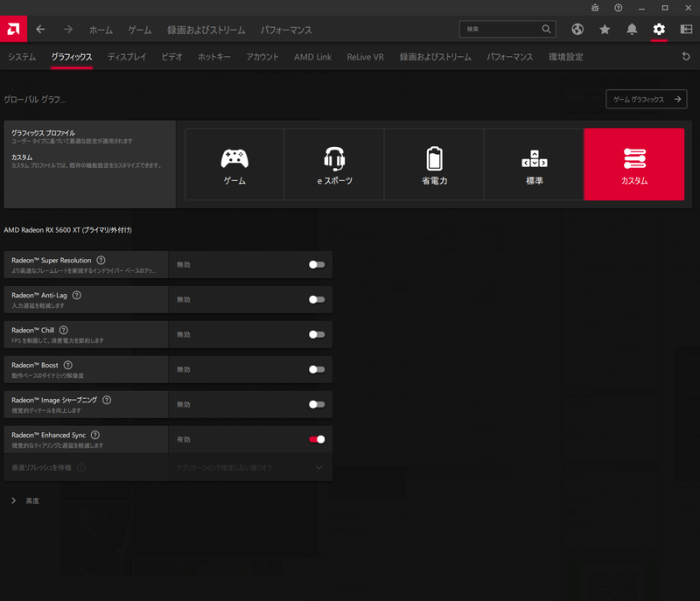Open the notifications bell icon
This screenshot has width=700, height=601.
(633, 29)
